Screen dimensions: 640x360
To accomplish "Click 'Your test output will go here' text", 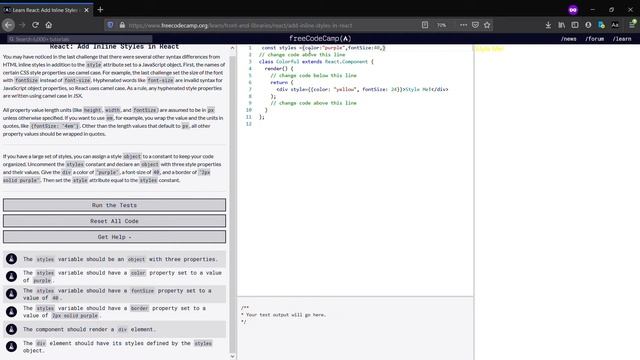I will (x=286, y=315).
